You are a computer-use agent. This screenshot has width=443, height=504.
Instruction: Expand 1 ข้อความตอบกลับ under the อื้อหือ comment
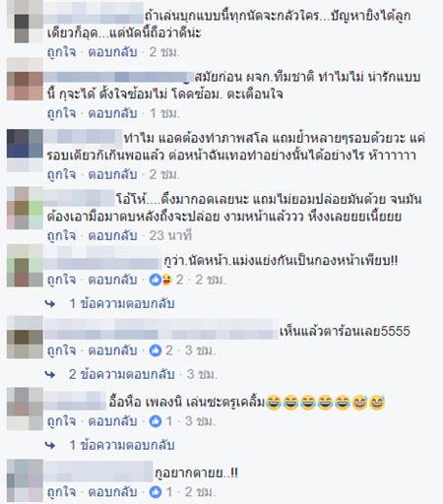pos(122,445)
